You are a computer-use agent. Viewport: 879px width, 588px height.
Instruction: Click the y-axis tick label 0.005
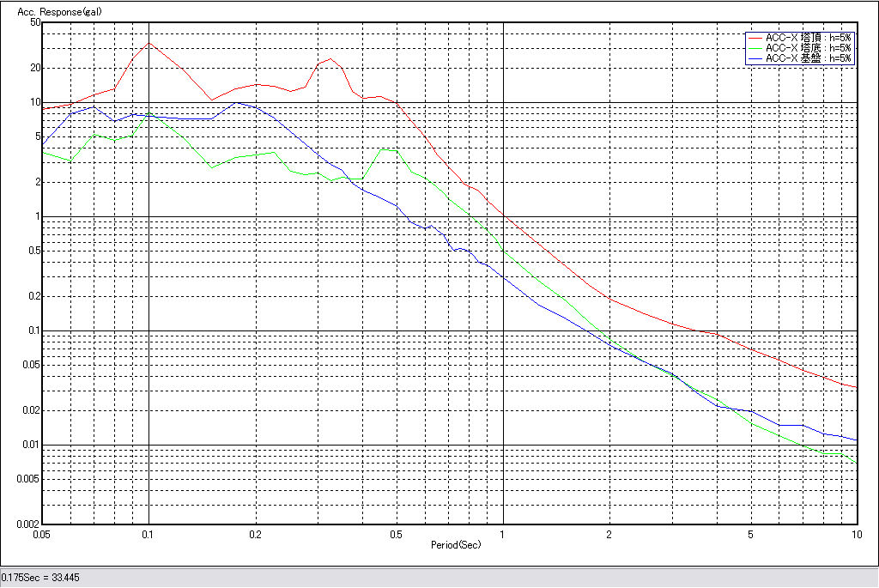pyautogui.click(x=29, y=479)
